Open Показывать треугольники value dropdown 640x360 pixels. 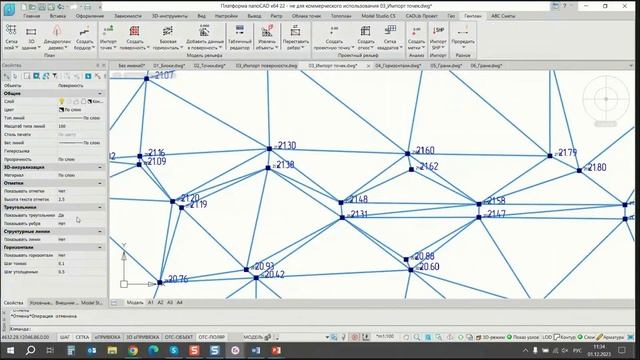(81, 215)
